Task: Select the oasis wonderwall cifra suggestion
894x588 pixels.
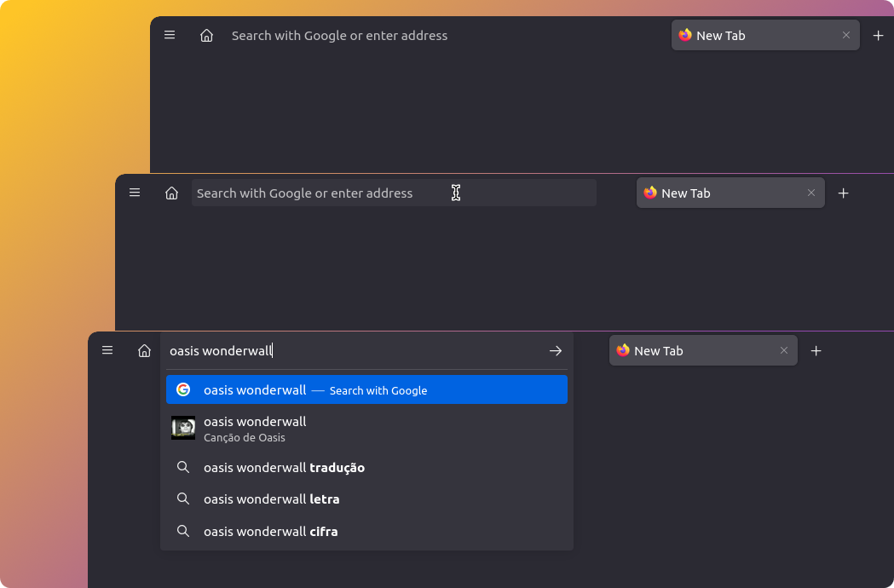Action: [x=366, y=531]
